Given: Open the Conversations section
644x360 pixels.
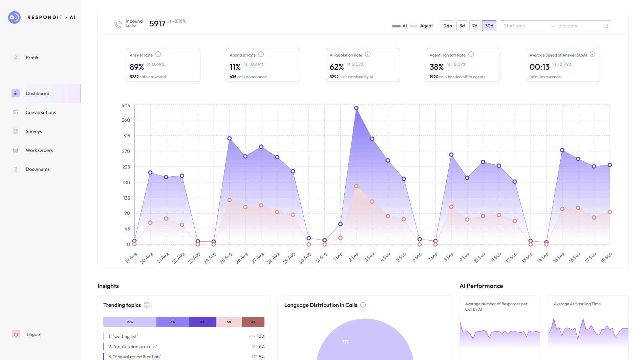Looking at the screenshot, I should click(41, 112).
